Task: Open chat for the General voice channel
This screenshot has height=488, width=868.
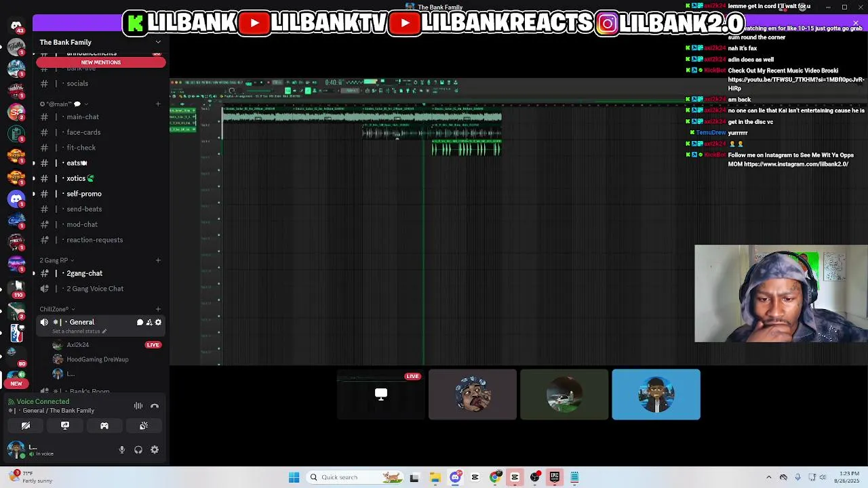Action: coord(140,323)
